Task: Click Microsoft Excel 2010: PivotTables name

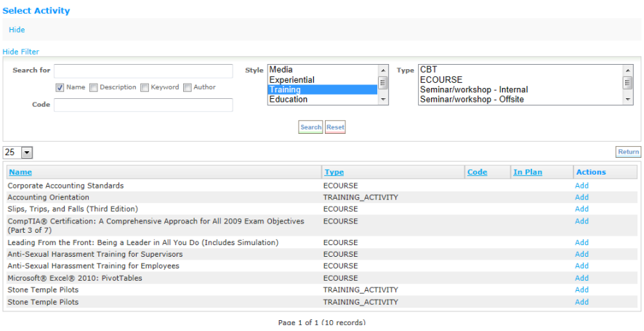Action: [75, 279]
